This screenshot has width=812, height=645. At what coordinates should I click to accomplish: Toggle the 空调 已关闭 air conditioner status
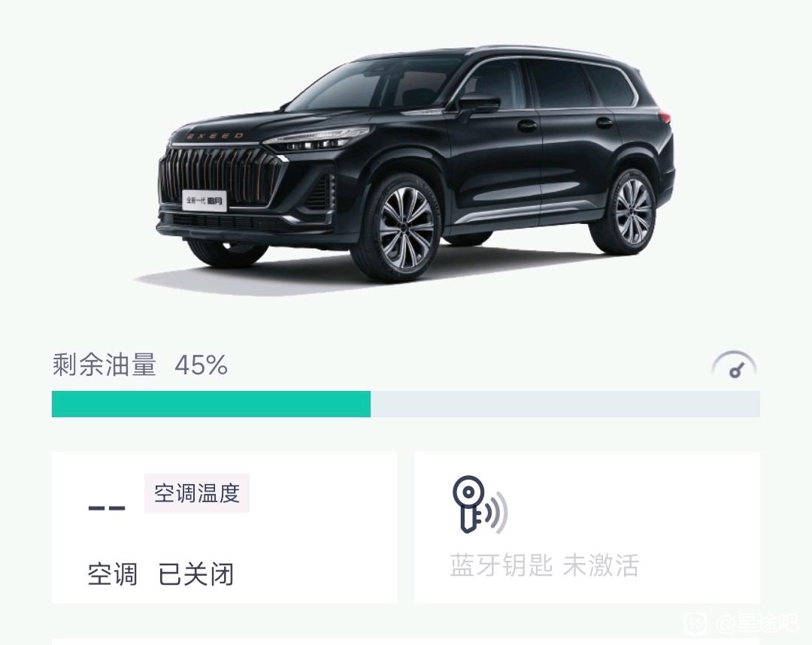(161, 574)
